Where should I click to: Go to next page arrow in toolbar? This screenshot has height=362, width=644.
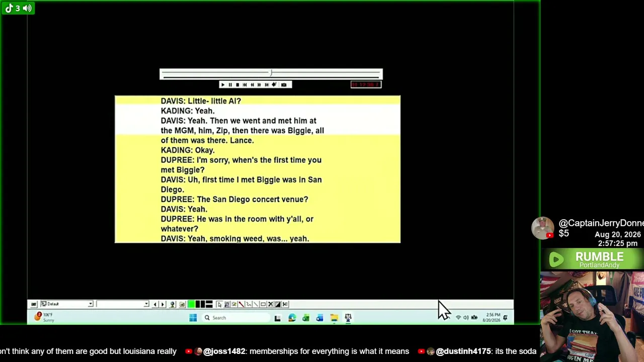pyautogui.click(x=163, y=304)
